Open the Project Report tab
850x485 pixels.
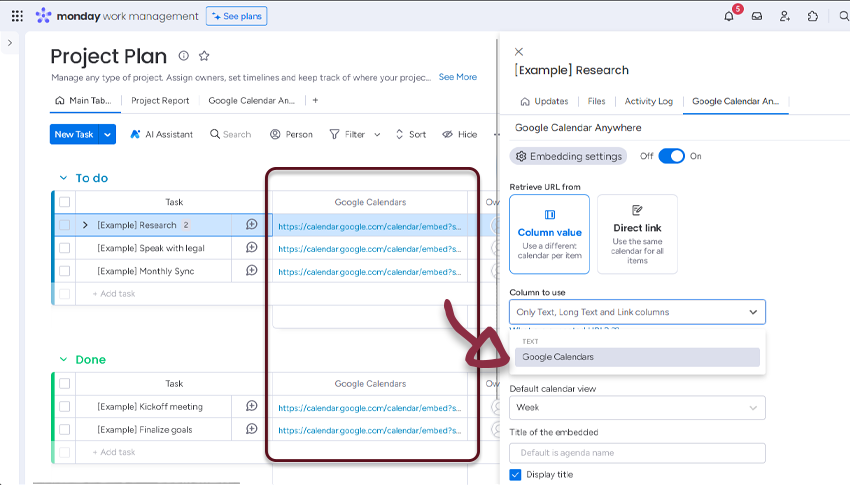tap(160, 101)
